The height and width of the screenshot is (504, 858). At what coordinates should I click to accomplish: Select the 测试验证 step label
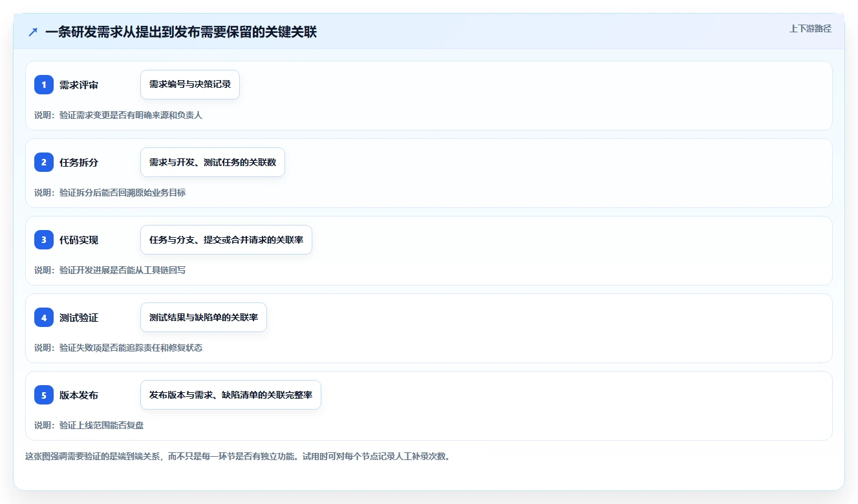coord(79,317)
